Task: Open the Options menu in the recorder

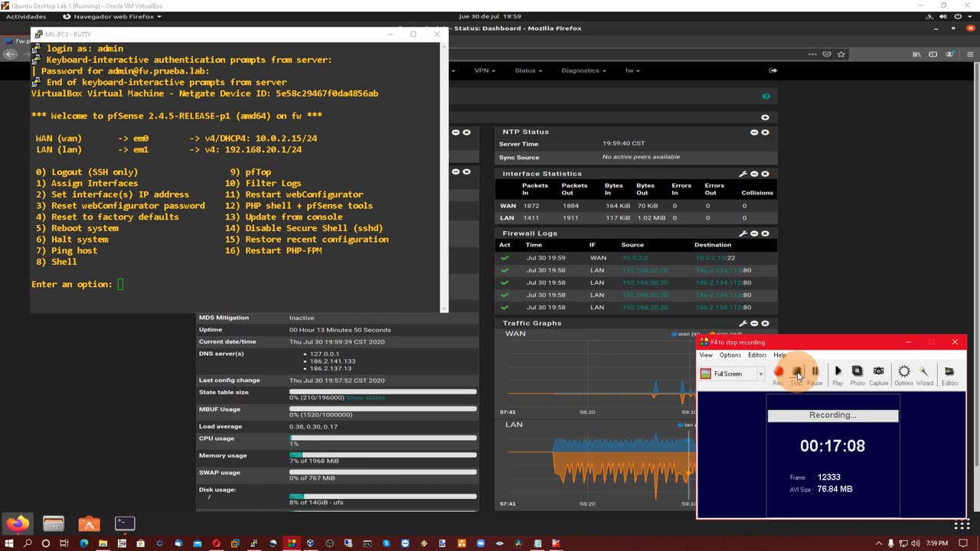Action: 730,355
